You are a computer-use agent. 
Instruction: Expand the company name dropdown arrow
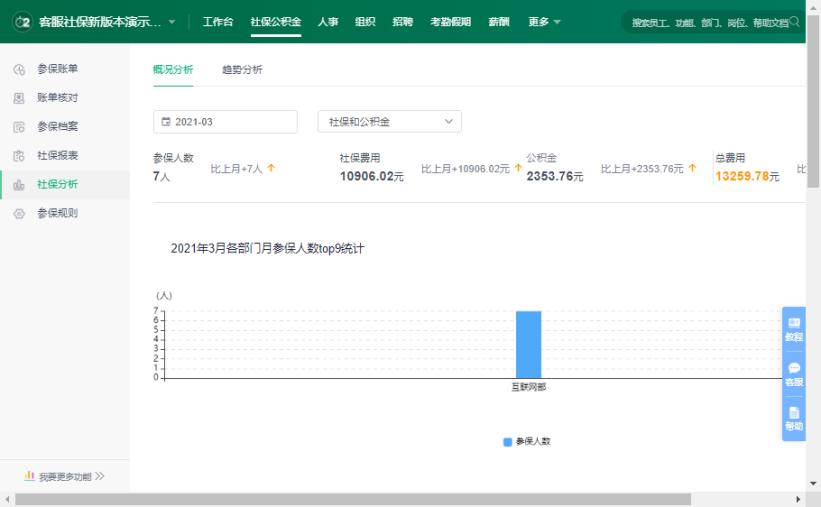coord(172,22)
